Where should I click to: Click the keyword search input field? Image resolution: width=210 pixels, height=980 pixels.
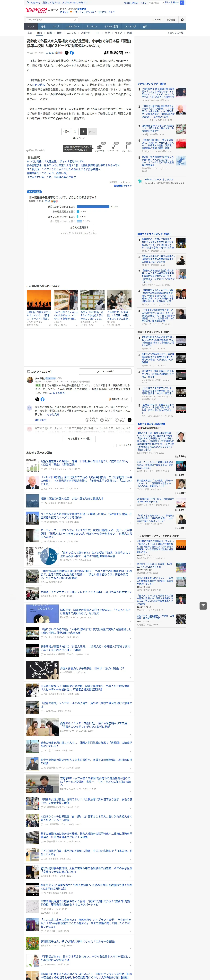49,19
